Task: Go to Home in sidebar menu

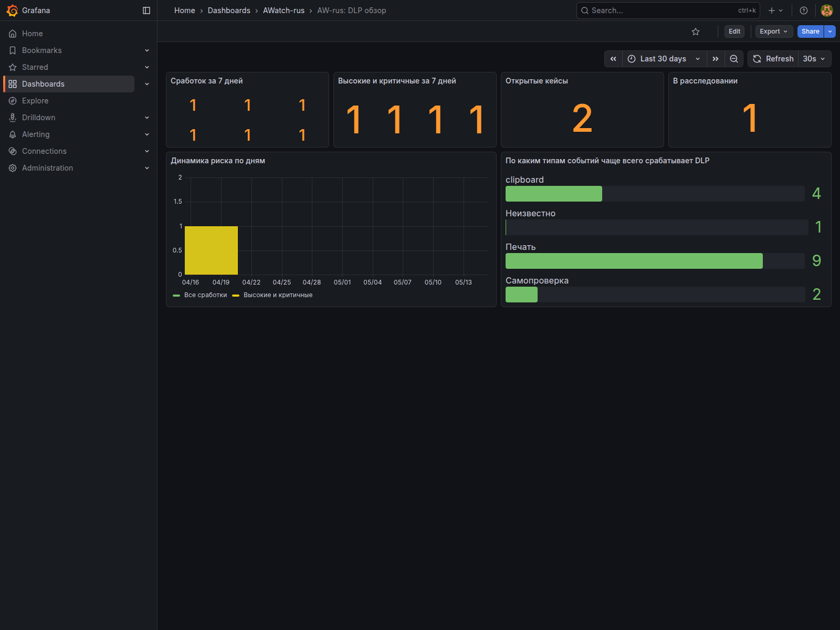Action: click(33, 34)
